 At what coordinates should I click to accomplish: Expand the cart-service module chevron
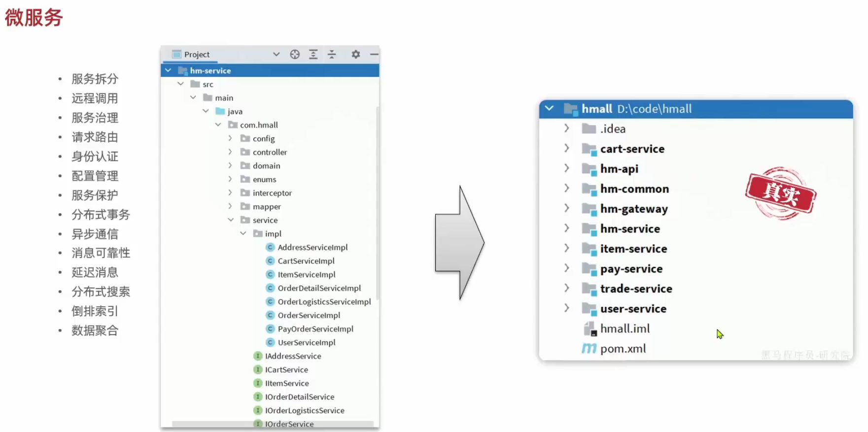coord(566,148)
